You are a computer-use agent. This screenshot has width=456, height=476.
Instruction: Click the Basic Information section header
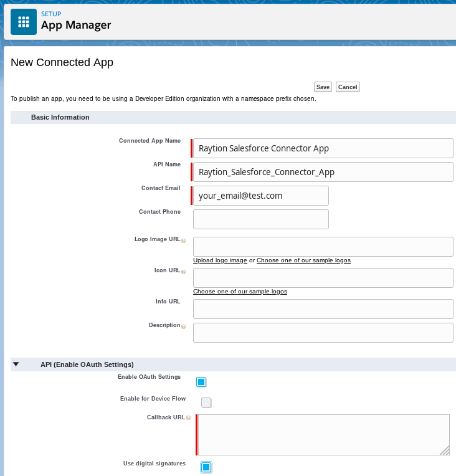pos(233,118)
